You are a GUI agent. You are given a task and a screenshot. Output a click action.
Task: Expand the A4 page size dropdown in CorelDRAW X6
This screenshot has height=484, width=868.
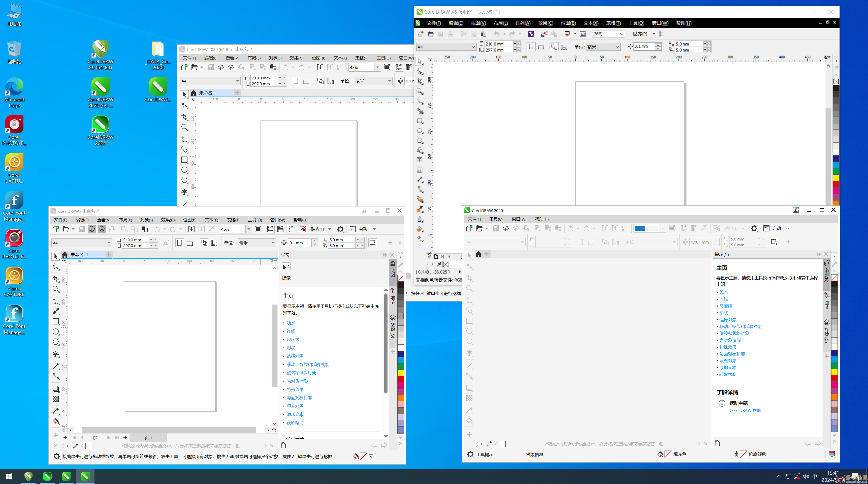tap(473, 47)
